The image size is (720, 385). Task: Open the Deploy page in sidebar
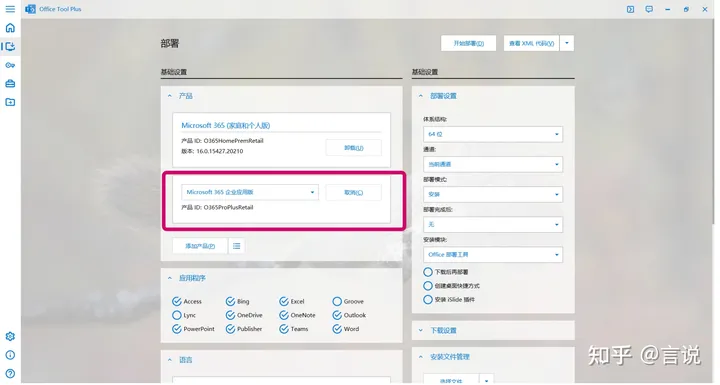pos(10,46)
